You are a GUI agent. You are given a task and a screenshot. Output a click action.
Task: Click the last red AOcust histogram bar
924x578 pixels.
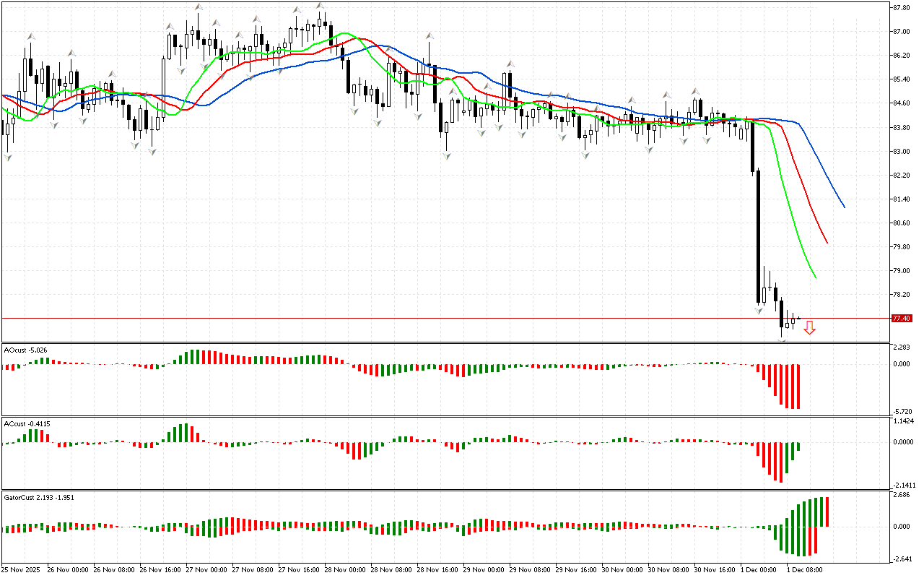(798, 387)
